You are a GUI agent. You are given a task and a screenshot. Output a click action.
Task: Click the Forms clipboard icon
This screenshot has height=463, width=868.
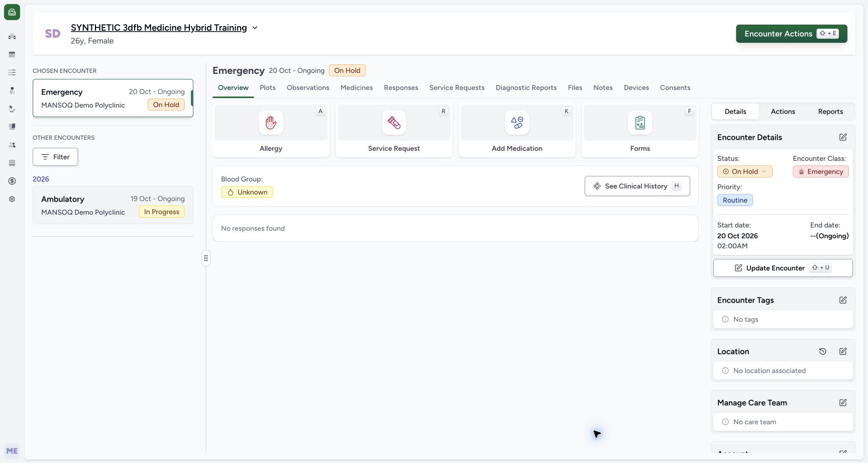pyautogui.click(x=640, y=123)
